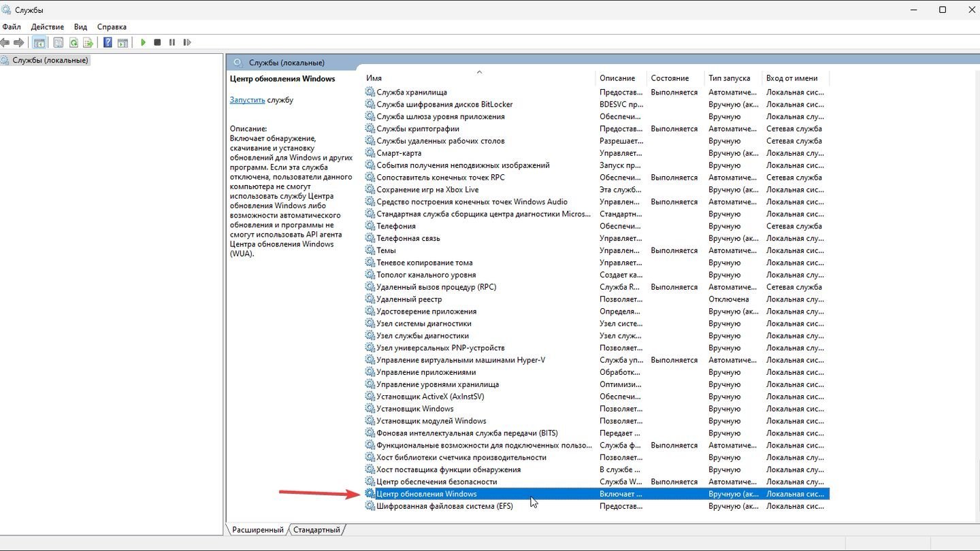980x551 pixels.
Task: Toggle the Action pane toolbar icon
Action: click(122, 42)
